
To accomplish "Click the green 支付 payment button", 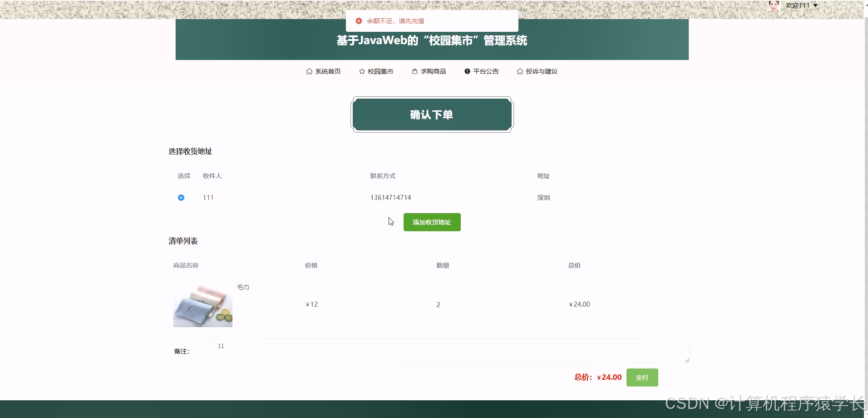I will [x=642, y=377].
